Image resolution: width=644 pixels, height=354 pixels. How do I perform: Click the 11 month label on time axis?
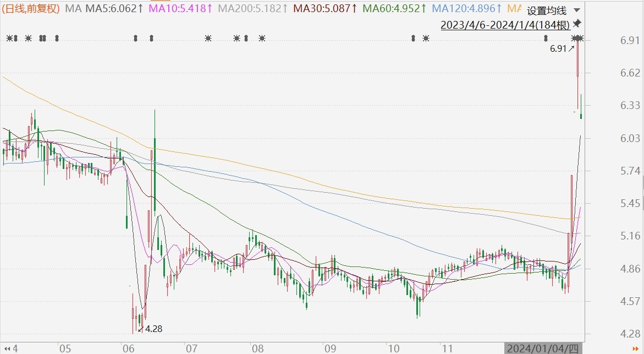click(x=447, y=348)
